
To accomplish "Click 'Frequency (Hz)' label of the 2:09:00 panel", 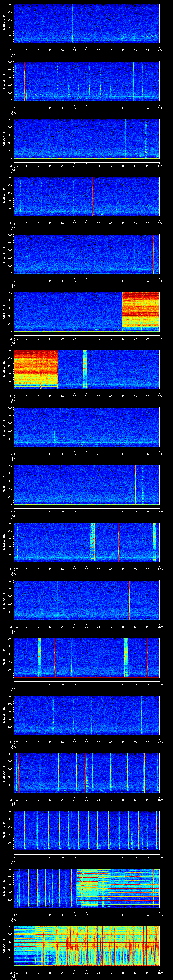I will [x=4, y=485].
